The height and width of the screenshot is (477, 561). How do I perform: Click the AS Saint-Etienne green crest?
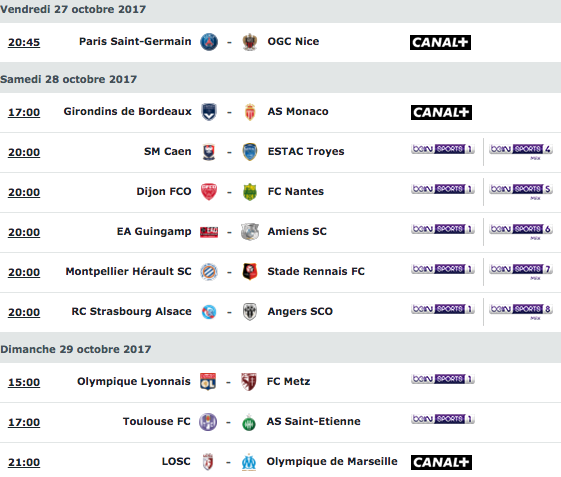(x=249, y=422)
